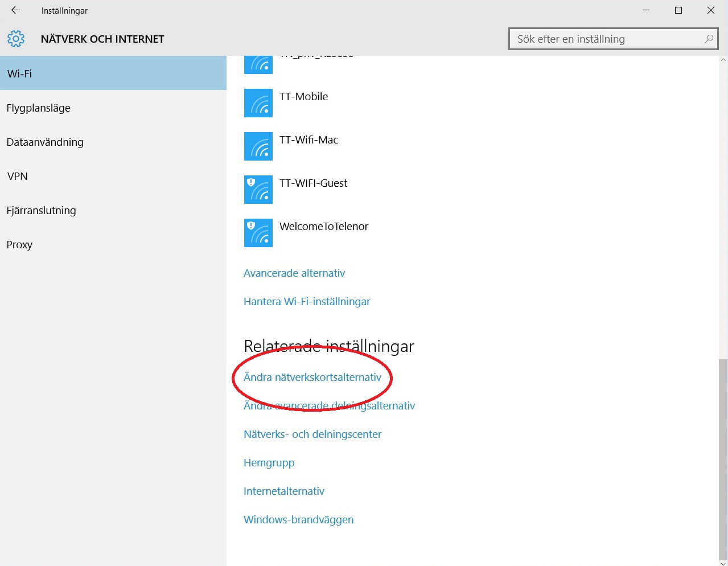Image resolution: width=728 pixels, height=566 pixels.
Task: Open the Flygplansläge section
Action: point(39,108)
